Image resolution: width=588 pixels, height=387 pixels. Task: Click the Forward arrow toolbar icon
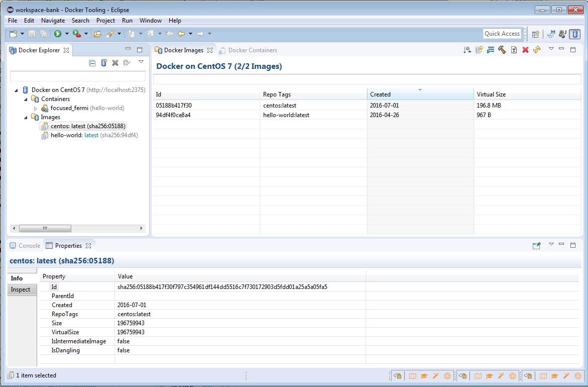click(200, 34)
